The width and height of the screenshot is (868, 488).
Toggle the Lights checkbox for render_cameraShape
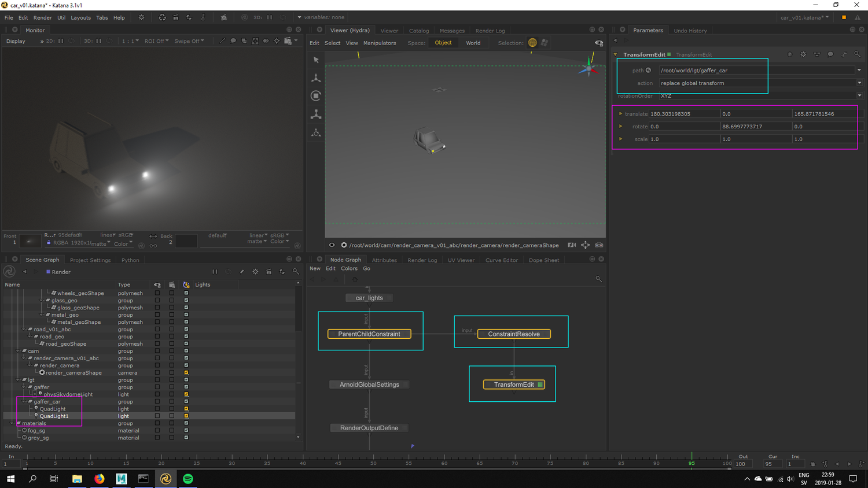pos(186,372)
